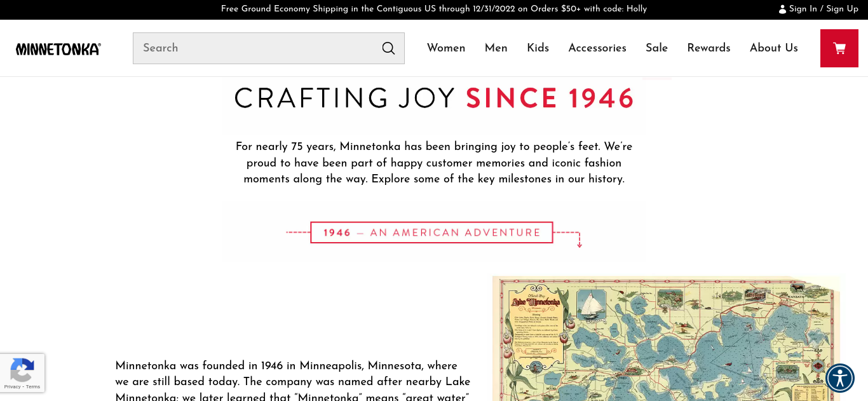Open the shopping cart

[839, 48]
